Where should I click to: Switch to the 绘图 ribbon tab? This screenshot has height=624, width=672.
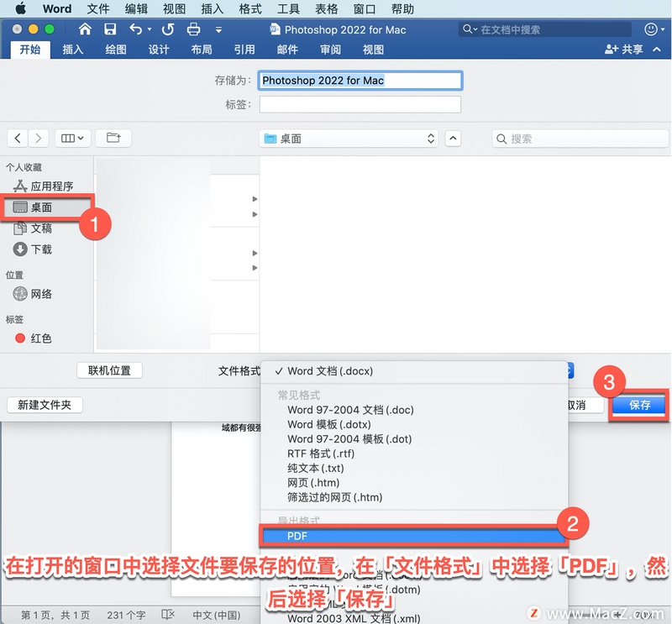click(116, 50)
